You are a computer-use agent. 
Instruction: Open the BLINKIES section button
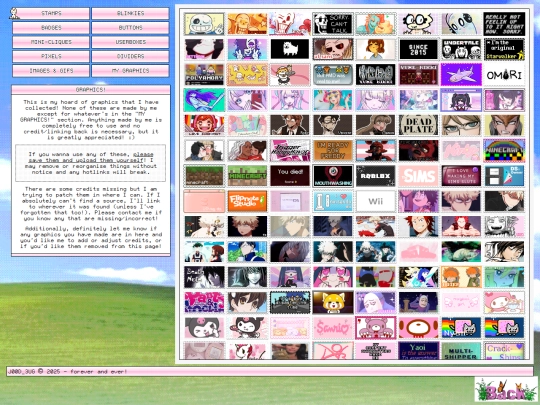pos(131,13)
